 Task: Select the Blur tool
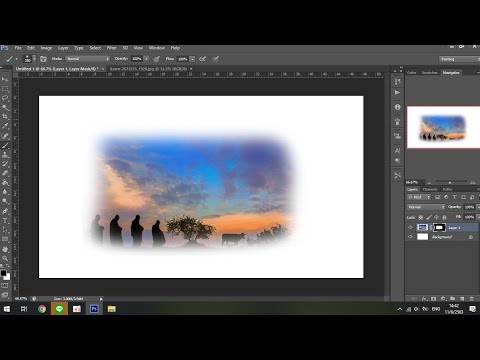5,192
